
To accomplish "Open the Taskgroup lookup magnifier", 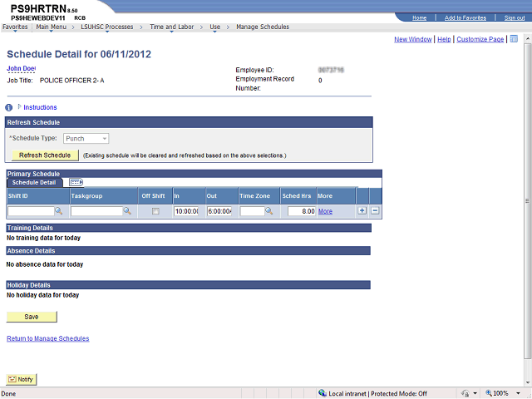I will (127, 212).
